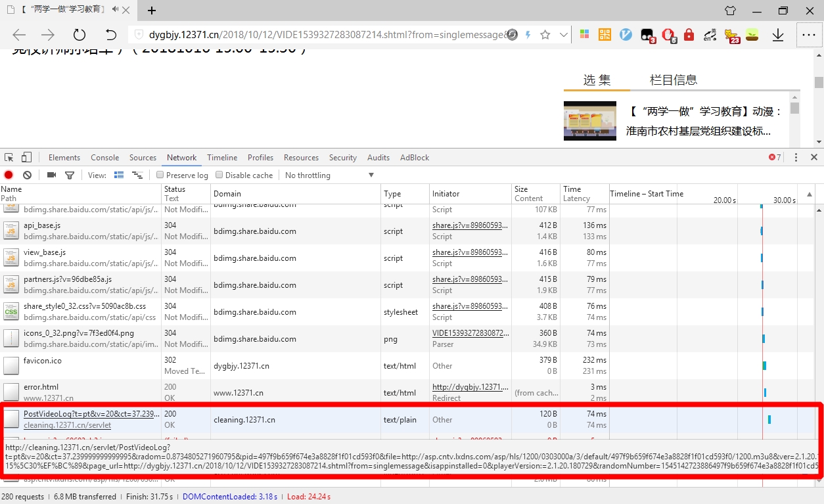This screenshot has width=824, height=504.
Task: Open the browser main menu ellipsis
Action: coord(808,35)
